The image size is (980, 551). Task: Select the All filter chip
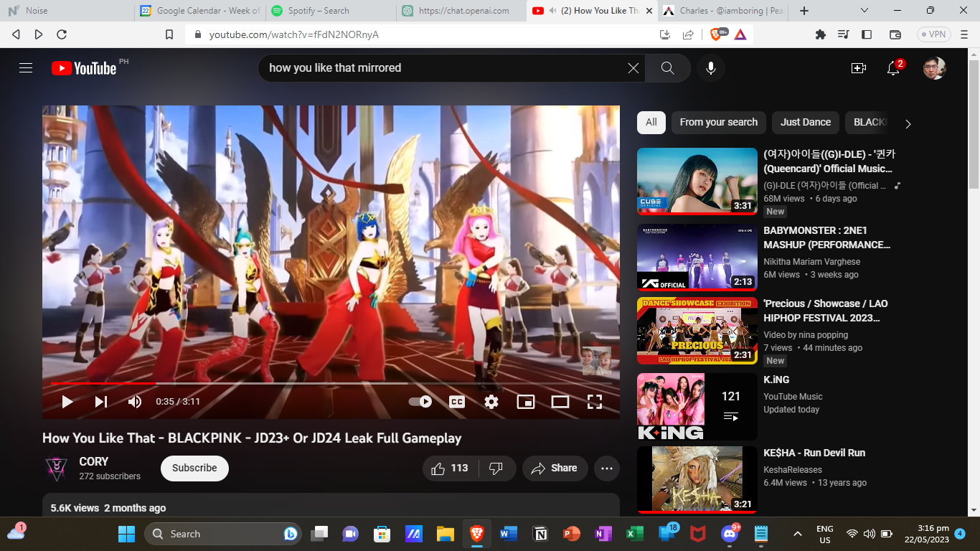651,123
